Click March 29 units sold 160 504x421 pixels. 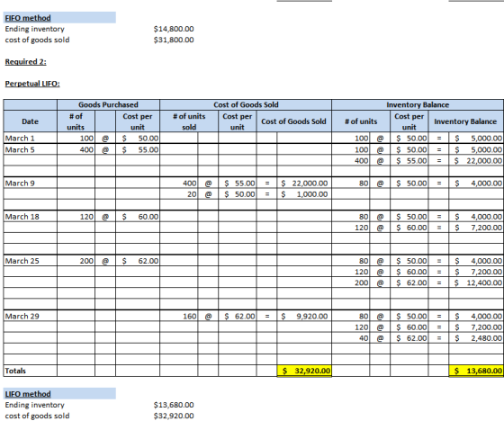[x=179, y=317]
